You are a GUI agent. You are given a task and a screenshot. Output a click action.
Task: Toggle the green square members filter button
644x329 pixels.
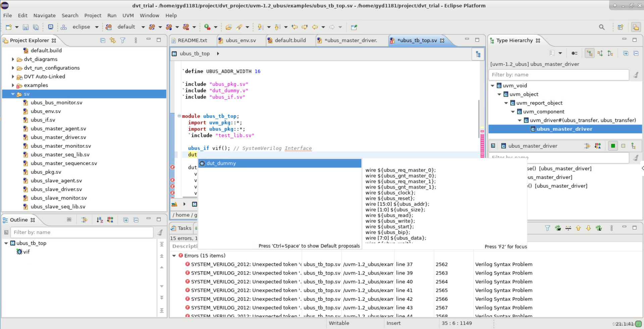point(613,146)
